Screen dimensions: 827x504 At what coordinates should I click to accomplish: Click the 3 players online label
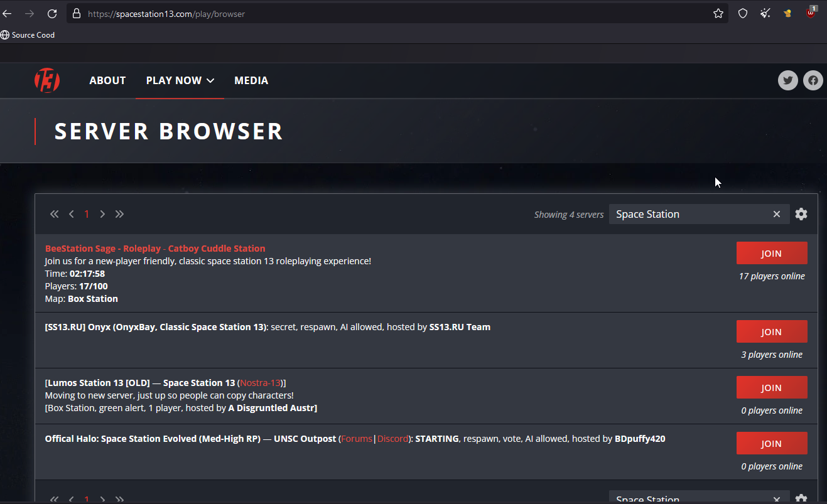pyautogui.click(x=772, y=355)
